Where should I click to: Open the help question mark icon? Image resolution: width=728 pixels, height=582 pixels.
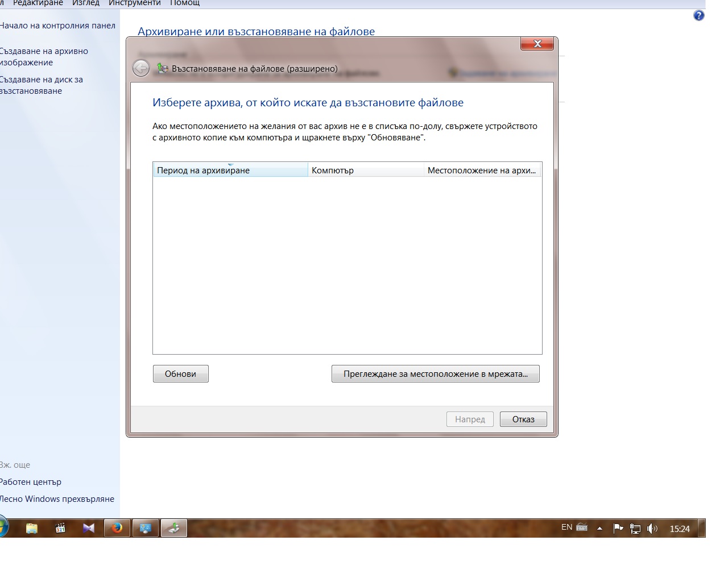(699, 15)
